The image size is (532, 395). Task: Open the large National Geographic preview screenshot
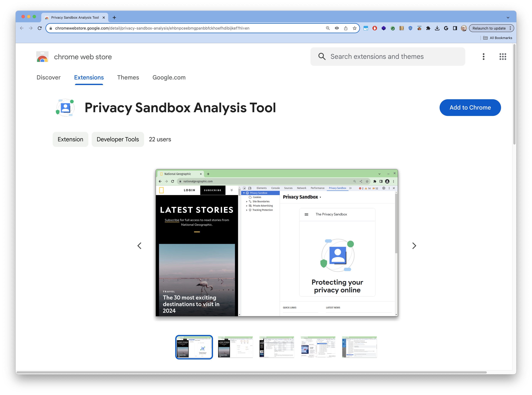(x=277, y=243)
